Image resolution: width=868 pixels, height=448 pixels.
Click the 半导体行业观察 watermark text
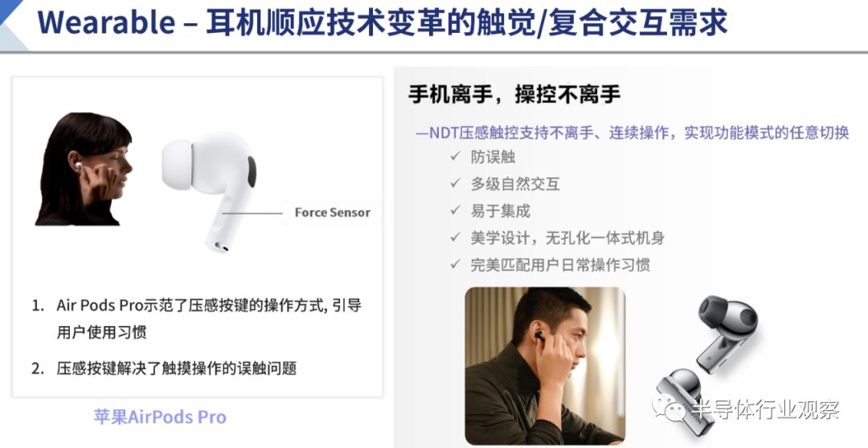tap(768, 409)
